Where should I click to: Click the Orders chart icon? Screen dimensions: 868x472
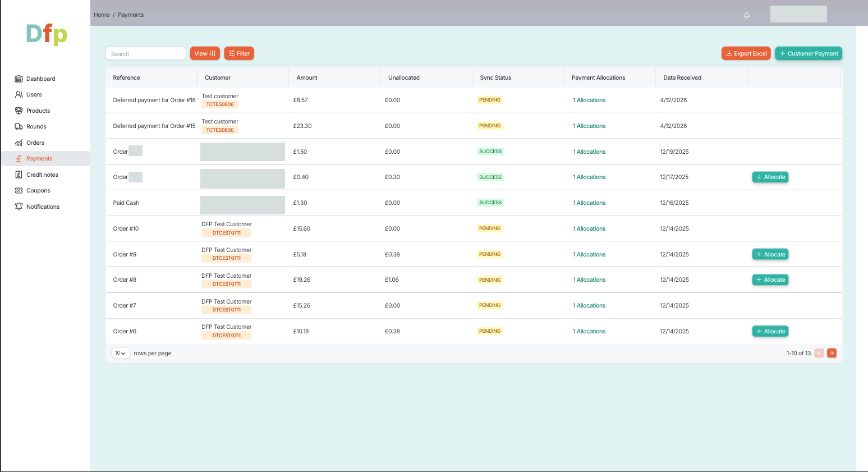point(19,143)
